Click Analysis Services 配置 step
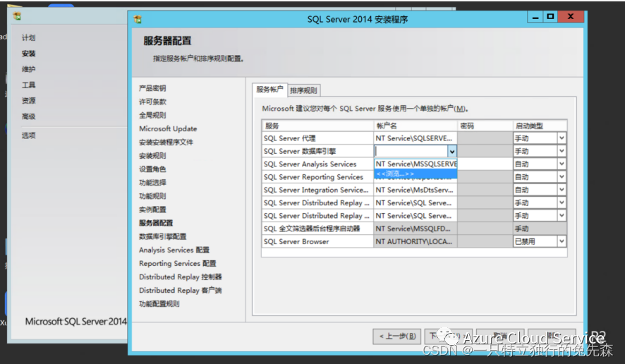625x364 pixels. point(174,250)
